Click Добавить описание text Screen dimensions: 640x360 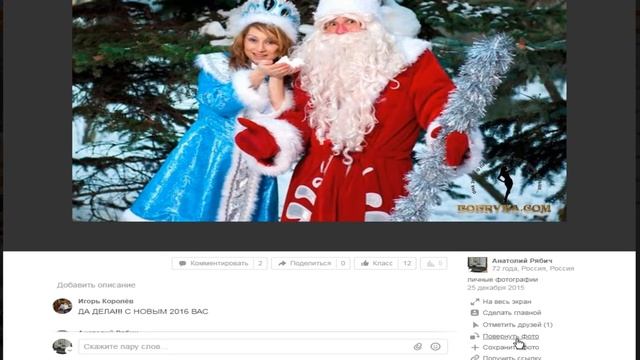click(96, 285)
